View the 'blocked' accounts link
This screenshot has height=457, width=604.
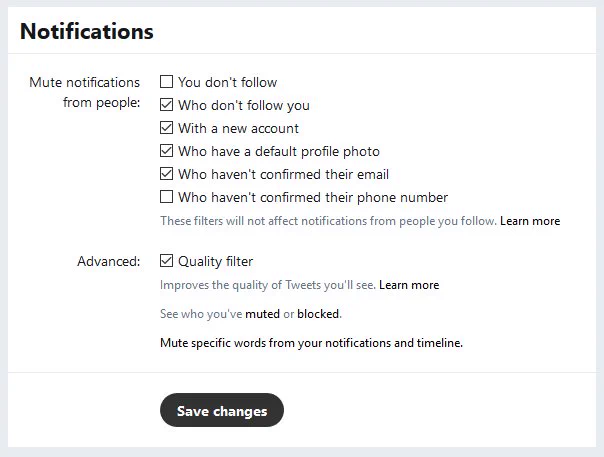click(319, 314)
